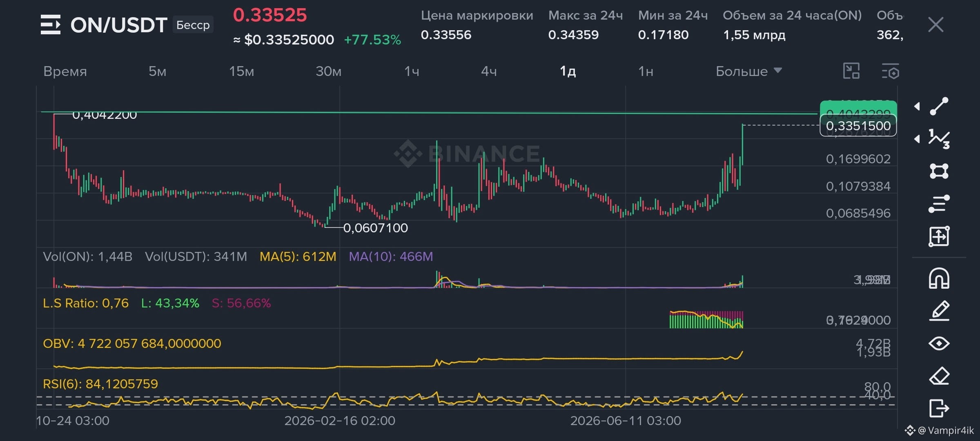980x441 pixels.
Task: Click the +77.53% change value
Action: coord(372,40)
